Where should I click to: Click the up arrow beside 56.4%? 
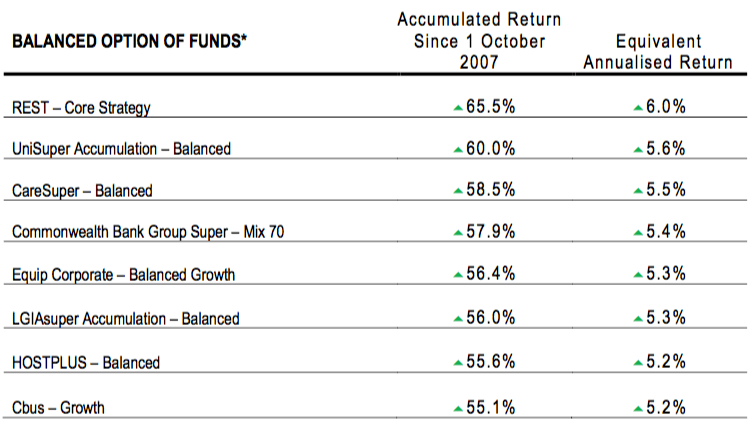coord(456,277)
